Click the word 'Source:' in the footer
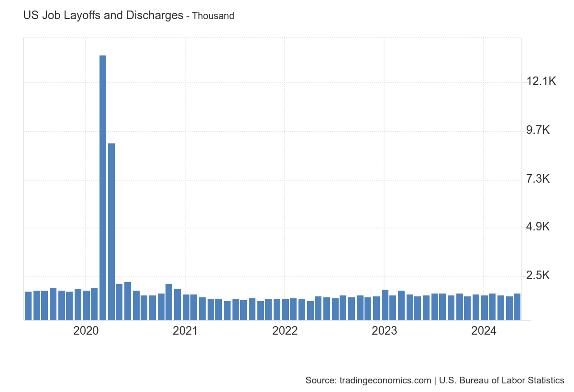This screenshot has height=392, width=574. pos(321,381)
